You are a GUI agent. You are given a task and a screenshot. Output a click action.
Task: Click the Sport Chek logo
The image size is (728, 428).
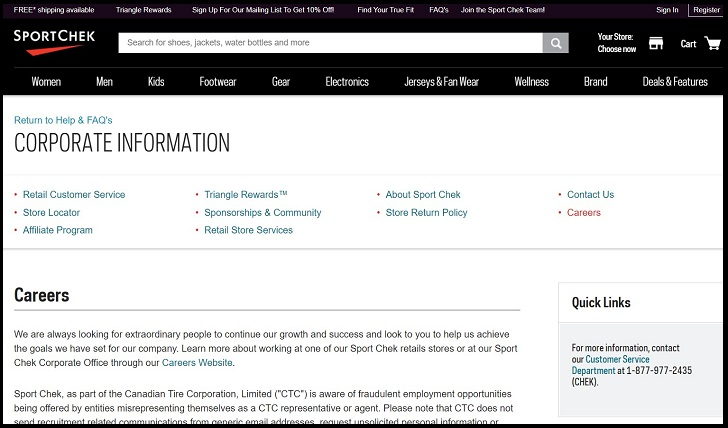pyautogui.click(x=54, y=42)
